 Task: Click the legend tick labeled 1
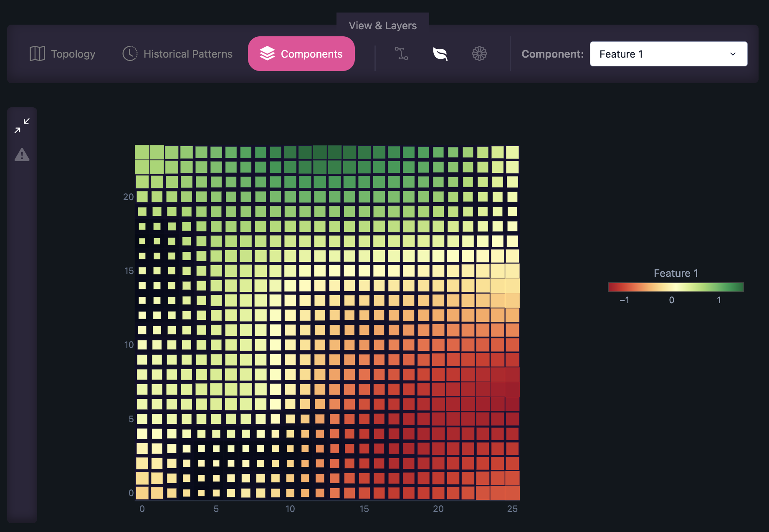pyautogui.click(x=719, y=300)
